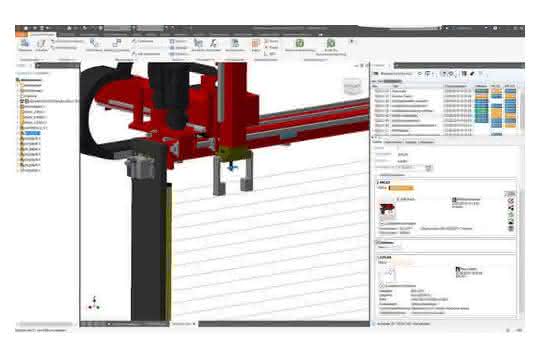Open the red gantry thumbnail in right panel
This screenshot has width=540, height=360.
pyautogui.click(x=387, y=210)
